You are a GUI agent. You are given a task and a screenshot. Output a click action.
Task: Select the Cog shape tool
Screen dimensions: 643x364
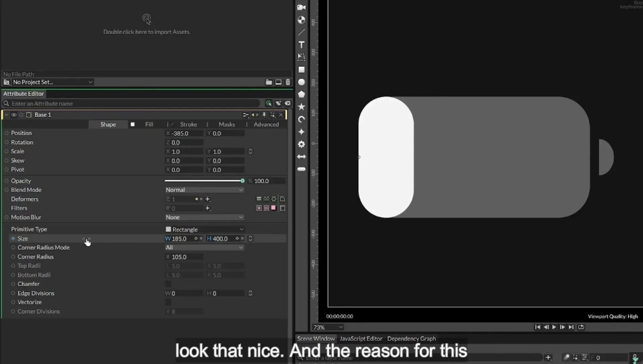pos(301,144)
